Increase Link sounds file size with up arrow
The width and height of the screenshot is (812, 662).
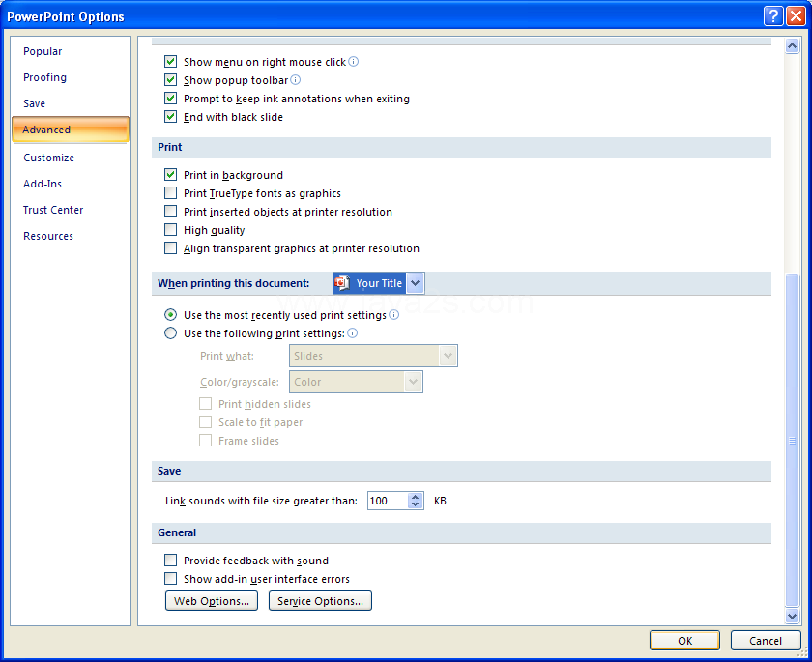[x=416, y=497]
